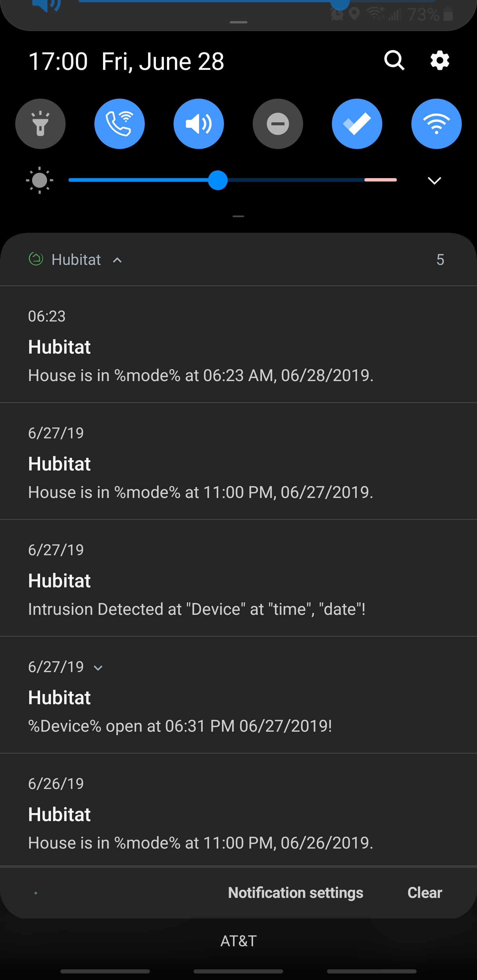The width and height of the screenshot is (477, 980).
Task: Toggle the Wi-Fi calling quick setting
Action: 120,123
